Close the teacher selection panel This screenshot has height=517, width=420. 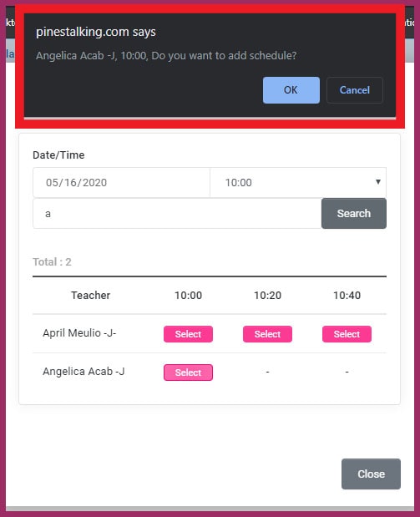(371, 474)
